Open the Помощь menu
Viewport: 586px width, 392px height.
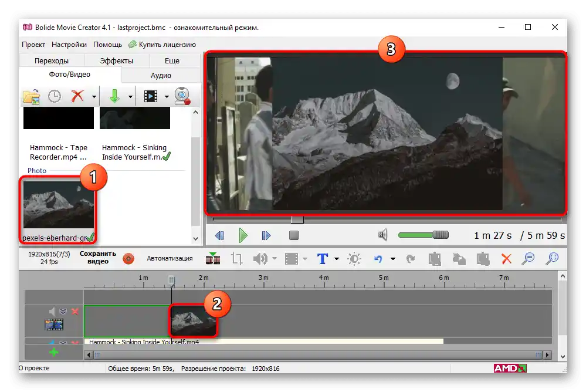coord(107,45)
